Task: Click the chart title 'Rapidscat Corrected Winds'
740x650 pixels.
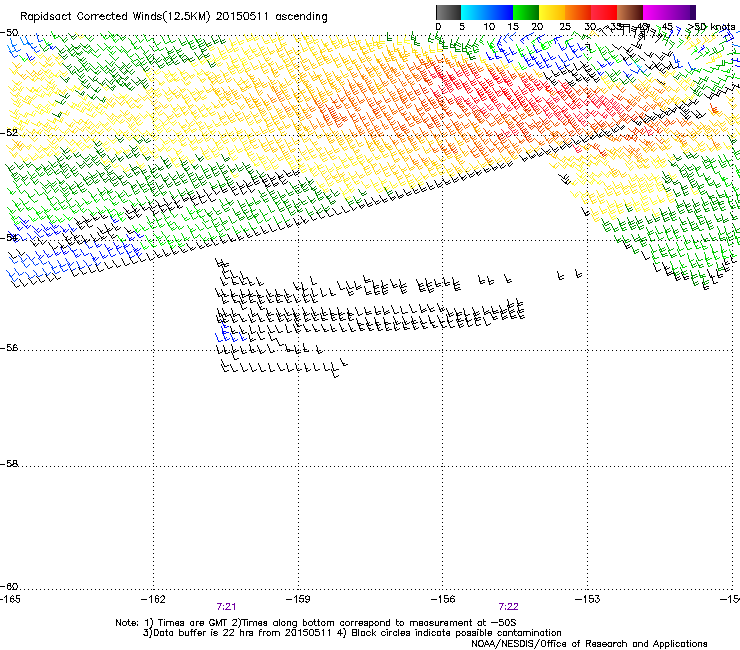Action: pyautogui.click(x=90, y=16)
